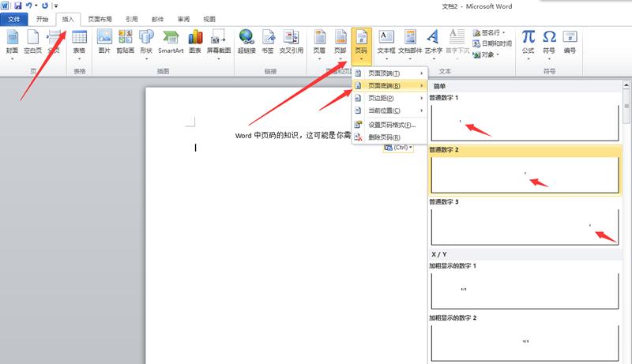Switch to the Page Layout (页面布局) tab
Viewport: 632px width, 364px height.
coord(100,19)
